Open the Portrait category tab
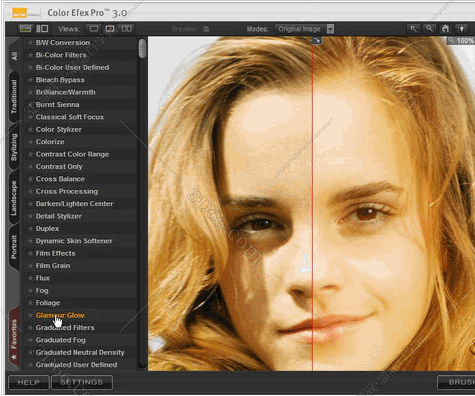 pos(14,247)
